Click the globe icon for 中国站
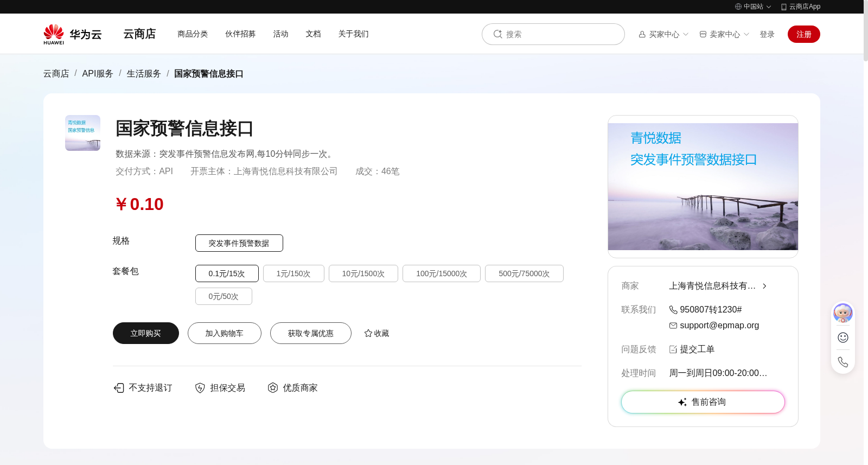This screenshot has width=868, height=465. (738, 7)
